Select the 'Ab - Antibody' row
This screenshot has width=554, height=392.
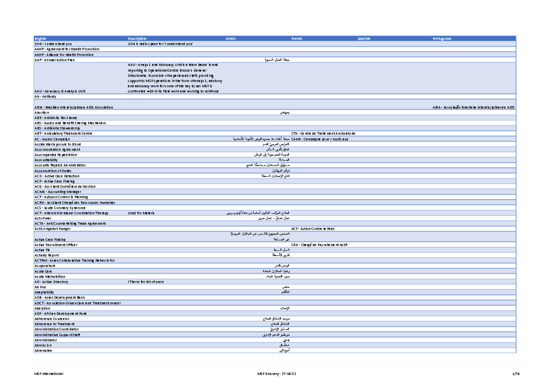pyautogui.click(x=45, y=97)
